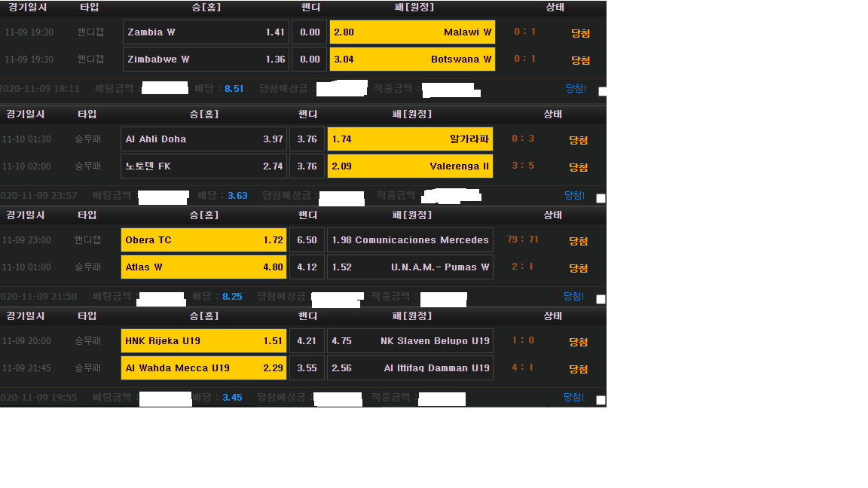Image resolution: width=868 pixels, height=488 pixels.
Task: Select the Obera TC home pick at 1.72
Action: point(203,240)
